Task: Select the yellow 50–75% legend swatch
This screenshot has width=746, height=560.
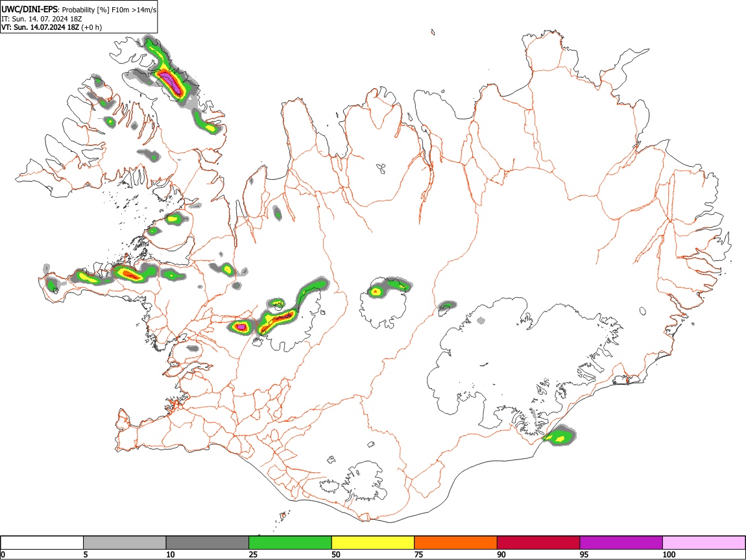Action: click(373, 543)
